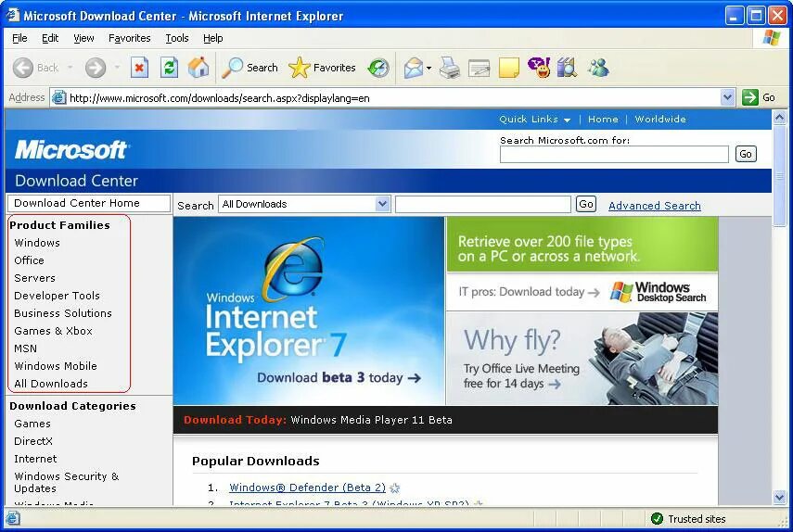This screenshot has width=793, height=532.
Task: Open the Messenger people icon
Action: tap(598, 67)
